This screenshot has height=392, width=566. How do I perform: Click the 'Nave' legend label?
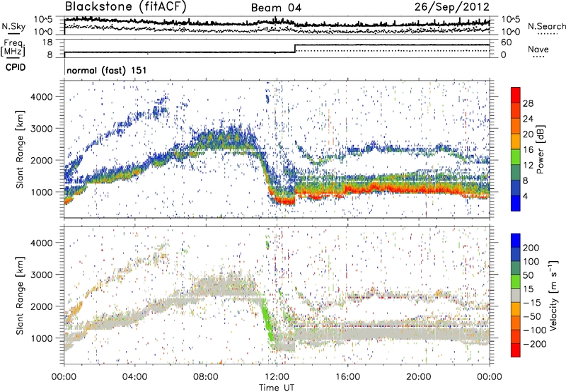click(x=538, y=49)
